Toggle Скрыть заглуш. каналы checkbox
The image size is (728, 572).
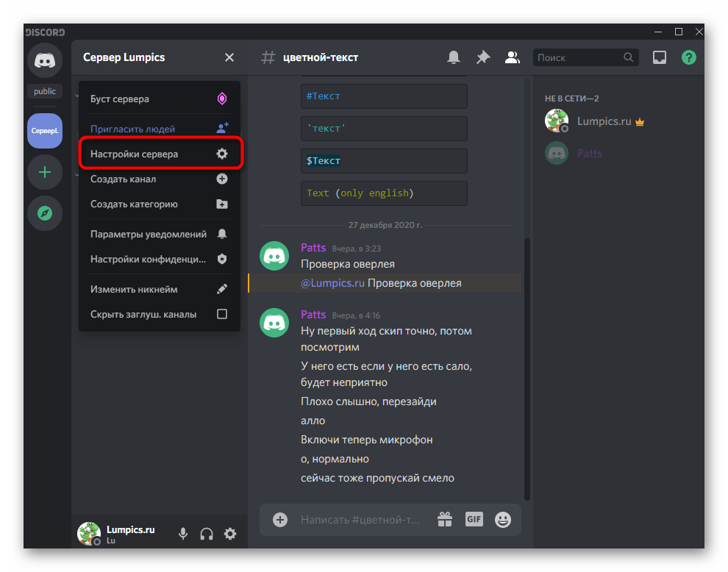click(222, 315)
